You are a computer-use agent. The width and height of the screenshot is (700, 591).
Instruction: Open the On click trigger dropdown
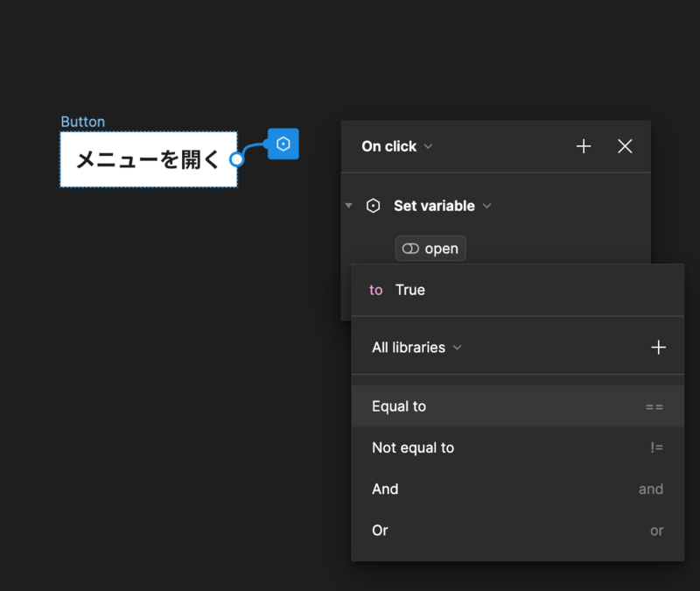[x=397, y=146]
